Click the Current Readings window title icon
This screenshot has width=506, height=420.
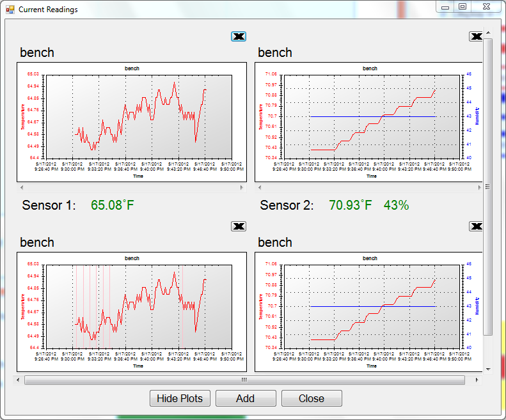[10, 10]
